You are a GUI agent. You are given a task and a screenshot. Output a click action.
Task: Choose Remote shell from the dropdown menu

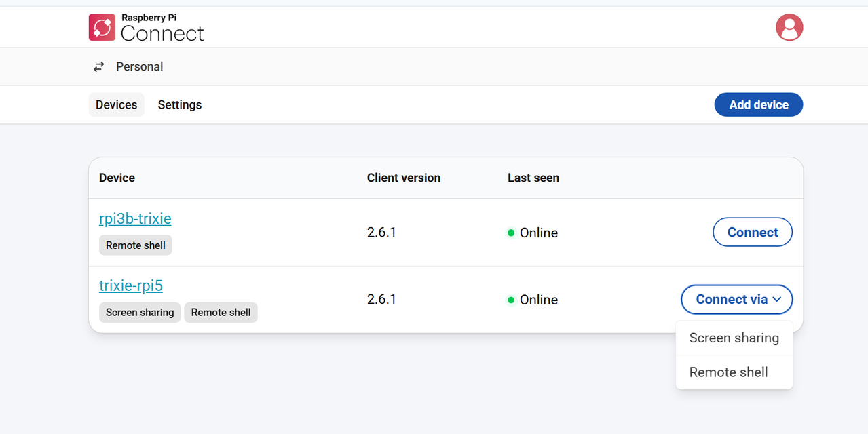734,372
